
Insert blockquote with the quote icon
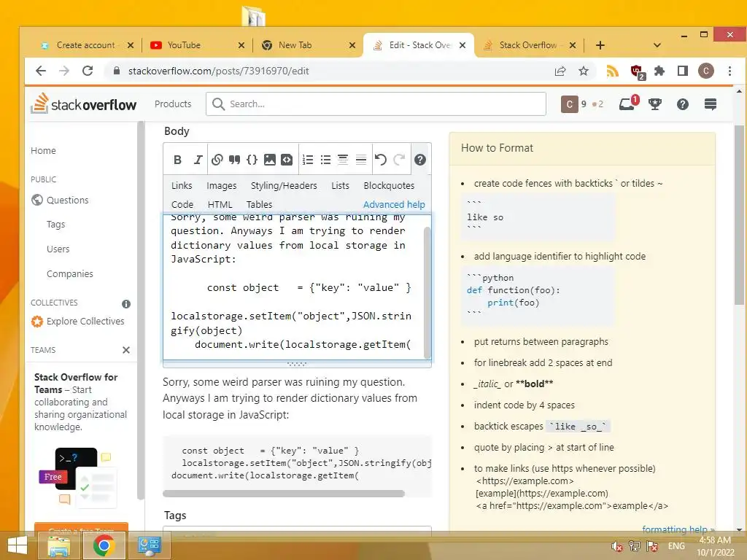point(234,160)
